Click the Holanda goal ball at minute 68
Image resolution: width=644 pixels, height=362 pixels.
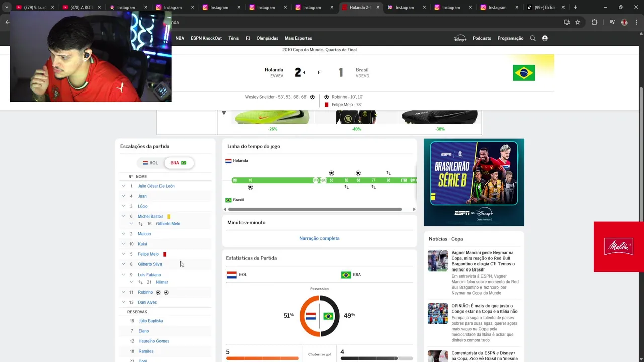pyautogui.click(x=358, y=173)
